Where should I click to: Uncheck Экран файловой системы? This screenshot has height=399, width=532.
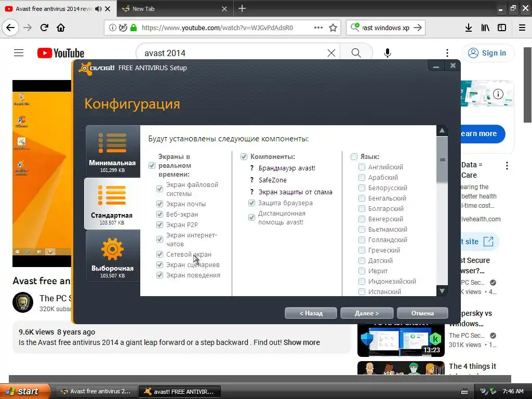[159, 189]
